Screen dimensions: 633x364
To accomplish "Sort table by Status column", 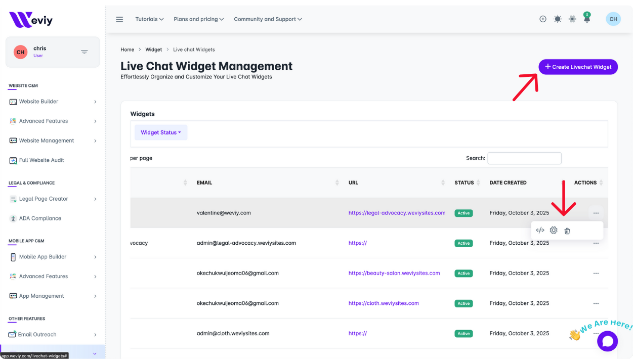I will click(x=464, y=183).
